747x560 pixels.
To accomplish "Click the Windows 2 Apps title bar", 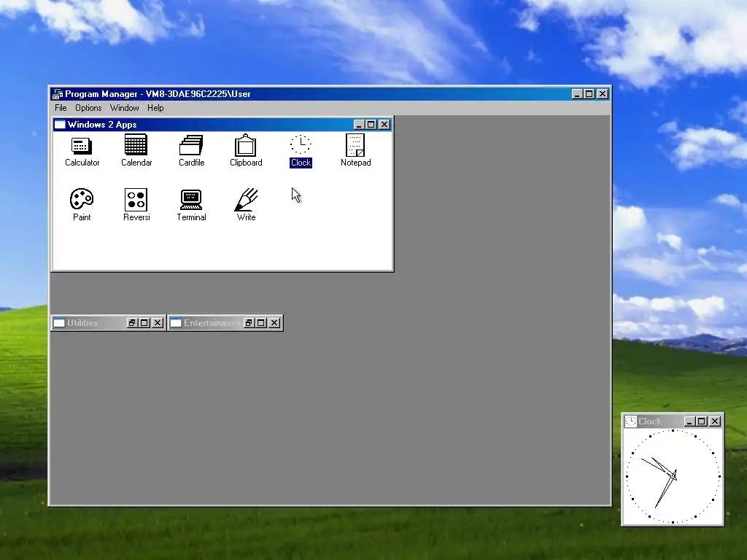I will 222,125.
